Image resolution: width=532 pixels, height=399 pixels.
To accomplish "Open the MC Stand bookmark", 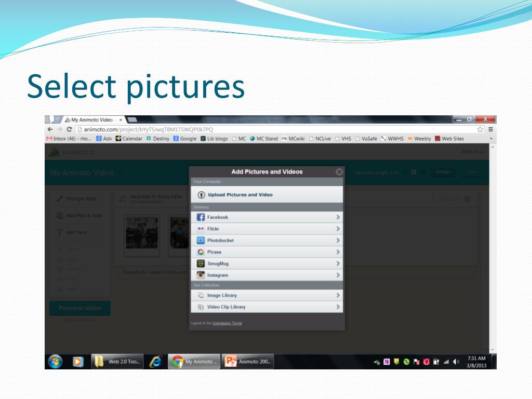I will click(263, 138).
